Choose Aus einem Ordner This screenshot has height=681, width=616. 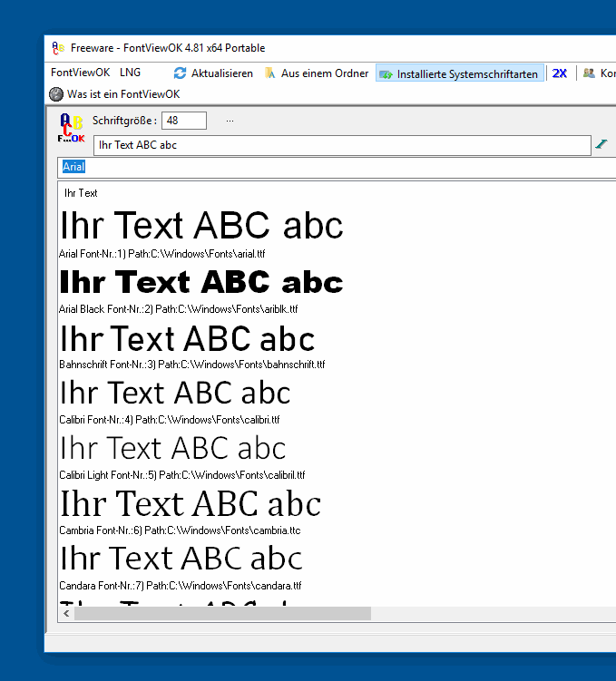tap(325, 73)
